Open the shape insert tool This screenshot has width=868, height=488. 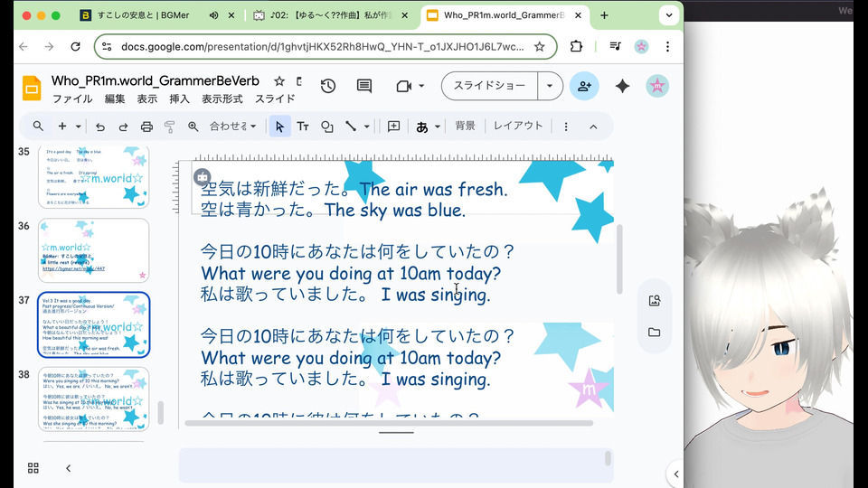(x=327, y=127)
